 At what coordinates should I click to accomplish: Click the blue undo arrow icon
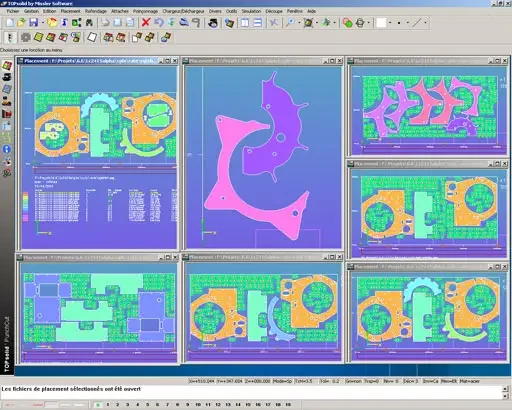[x=159, y=23]
